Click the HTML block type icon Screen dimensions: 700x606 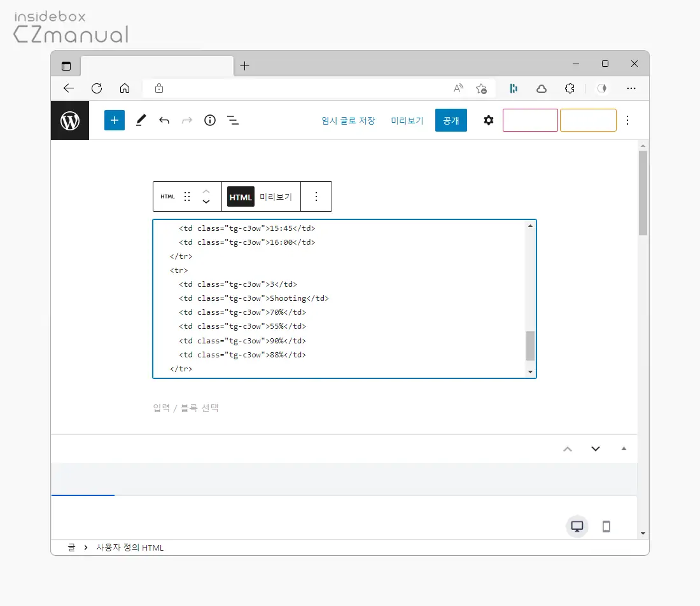pyautogui.click(x=167, y=196)
